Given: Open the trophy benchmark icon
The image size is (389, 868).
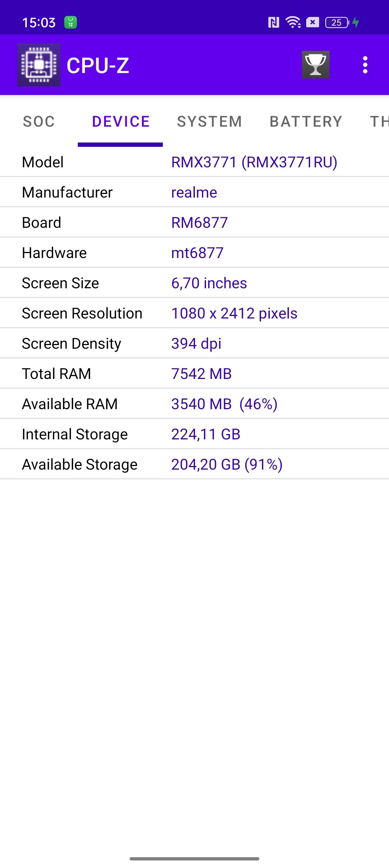Looking at the screenshot, I should (x=316, y=65).
